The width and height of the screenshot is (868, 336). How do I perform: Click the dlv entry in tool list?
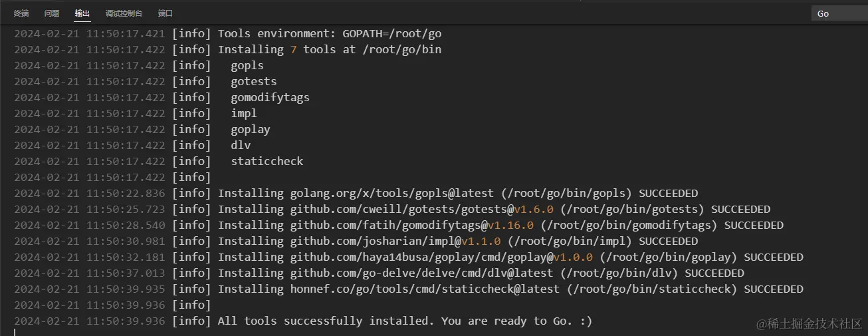241,145
